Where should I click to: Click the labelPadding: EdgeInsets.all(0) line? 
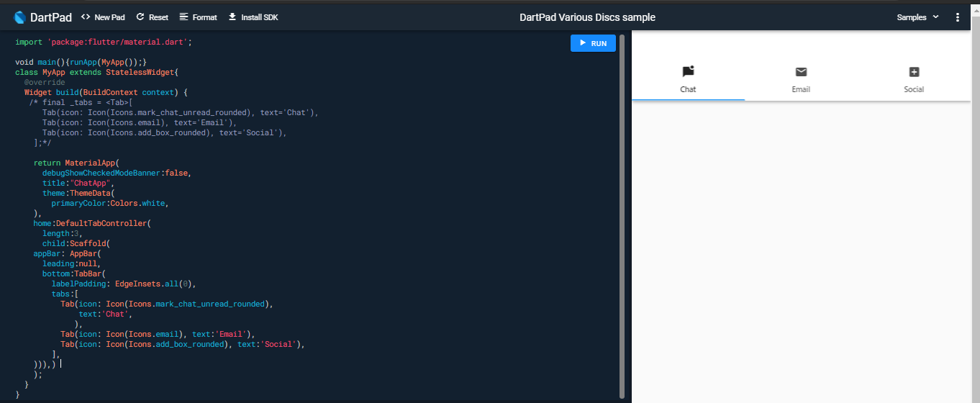124,284
